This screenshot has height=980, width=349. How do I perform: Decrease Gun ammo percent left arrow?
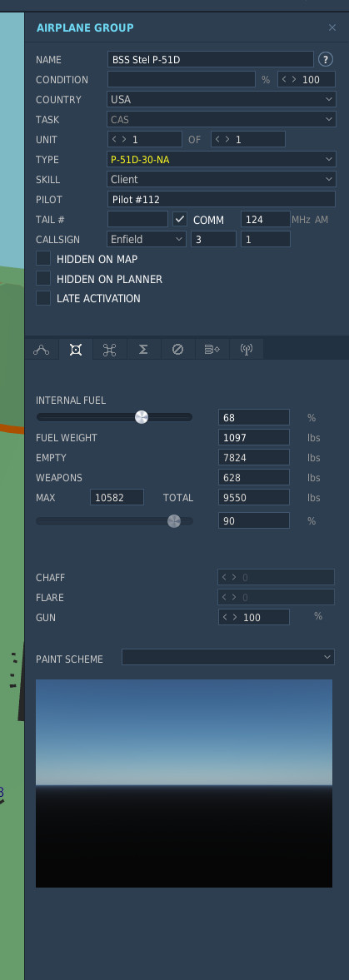point(225,617)
